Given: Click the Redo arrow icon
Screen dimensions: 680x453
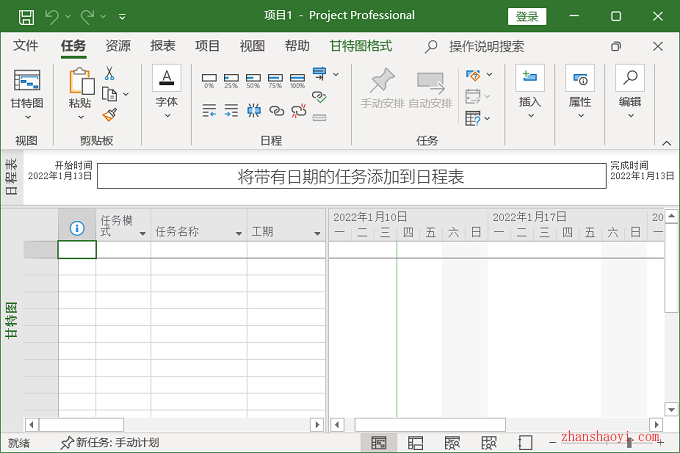Looking at the screenshot, I should (87, 17).
